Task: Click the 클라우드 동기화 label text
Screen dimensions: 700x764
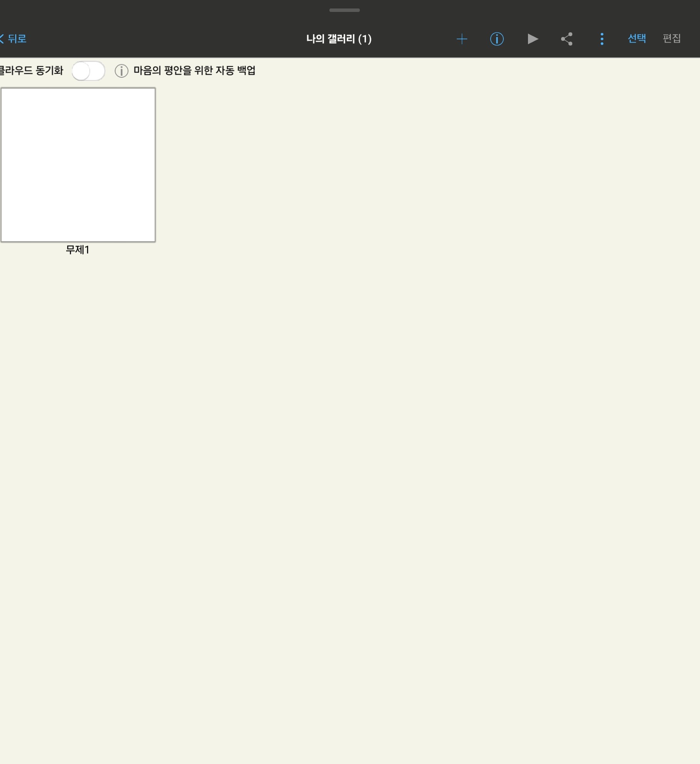Action: [32, 70]
